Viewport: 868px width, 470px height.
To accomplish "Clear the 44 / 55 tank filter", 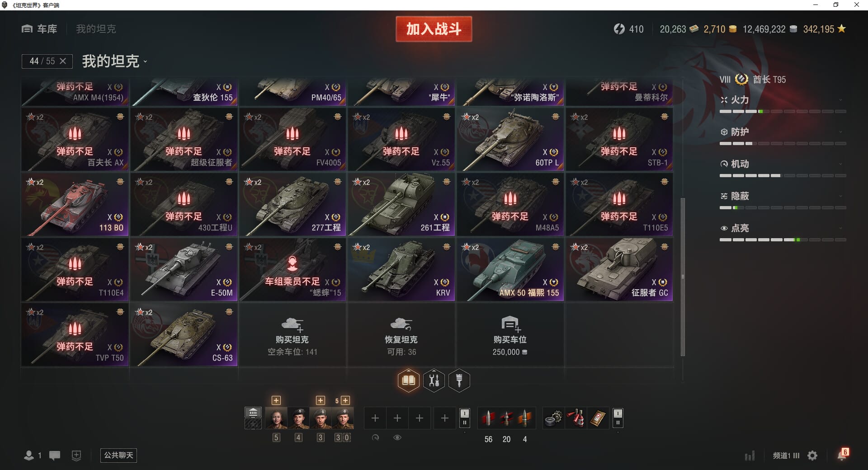I will 63,61.
